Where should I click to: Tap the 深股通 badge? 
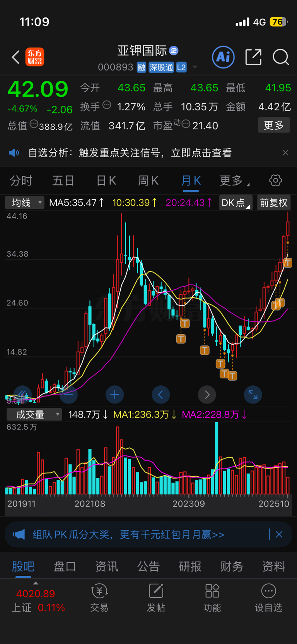(x=161, y=67)
